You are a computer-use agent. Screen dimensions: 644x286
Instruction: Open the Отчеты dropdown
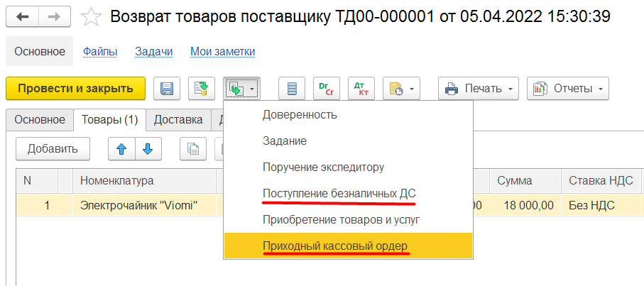567,88
